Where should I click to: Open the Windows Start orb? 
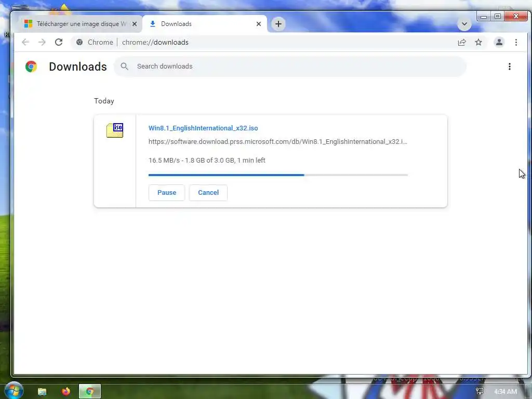point(14,391)
